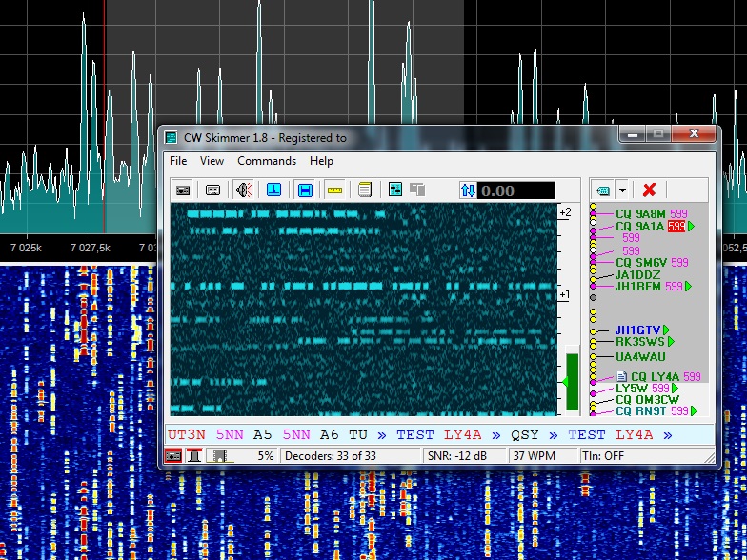Select CQ LY4A 599 entry
The image size is (747, 560).
tap(665, 377)
